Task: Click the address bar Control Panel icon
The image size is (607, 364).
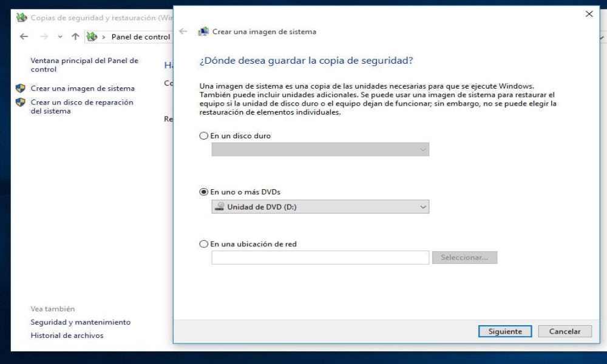Action: (x=92, y=37)
